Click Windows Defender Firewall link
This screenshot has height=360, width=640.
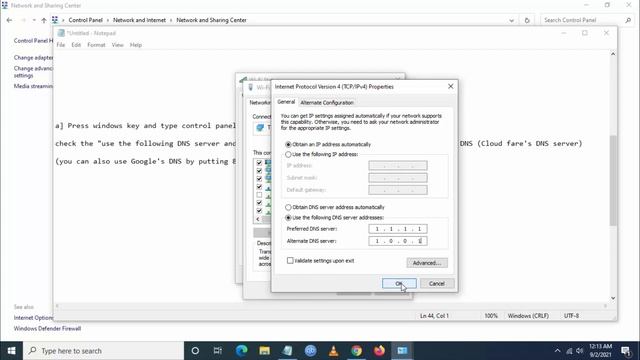(47, 328)
